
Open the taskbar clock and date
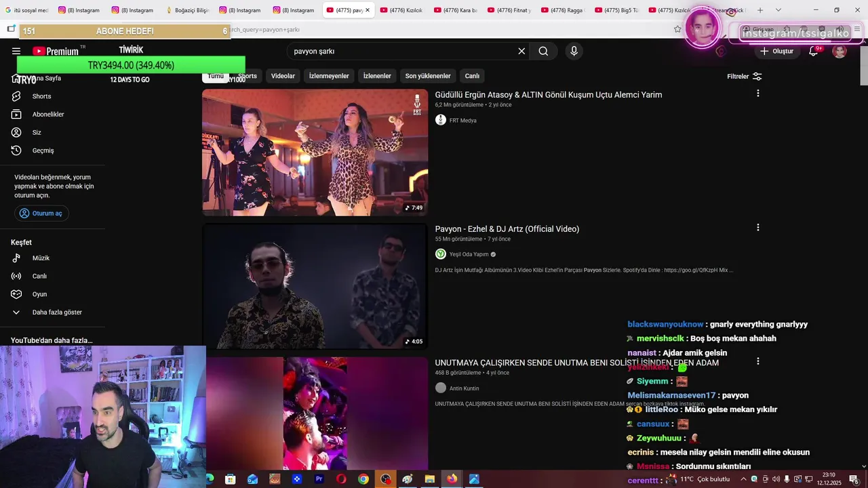[829, 479]
